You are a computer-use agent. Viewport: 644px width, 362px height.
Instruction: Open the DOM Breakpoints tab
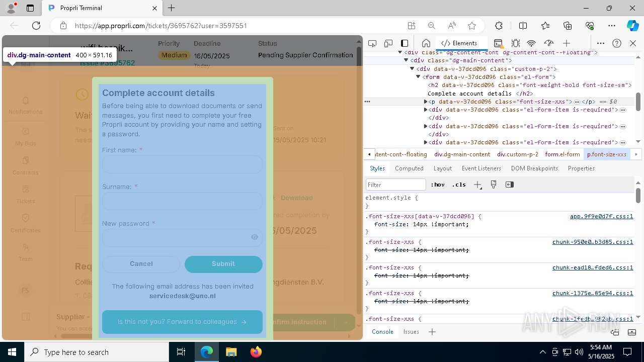(534, 168)
